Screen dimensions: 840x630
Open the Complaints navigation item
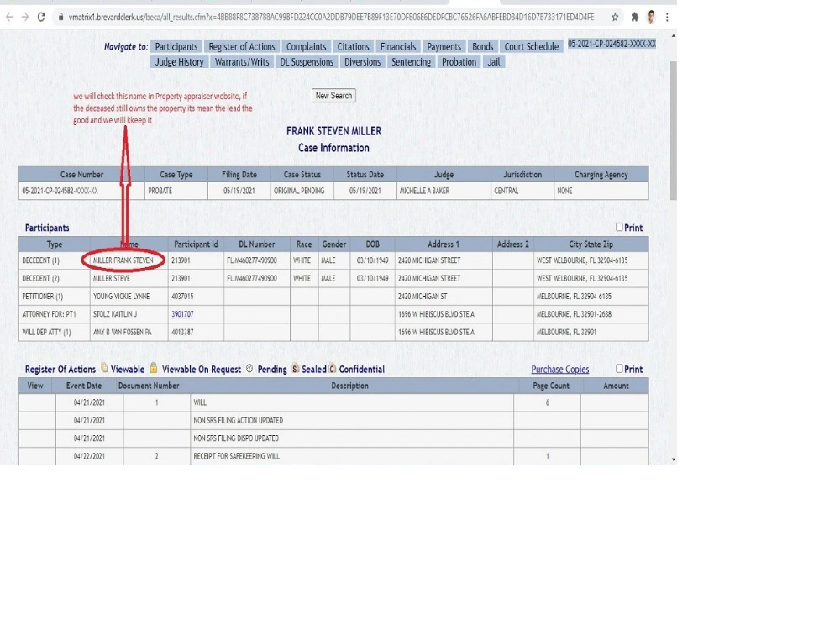306,46
